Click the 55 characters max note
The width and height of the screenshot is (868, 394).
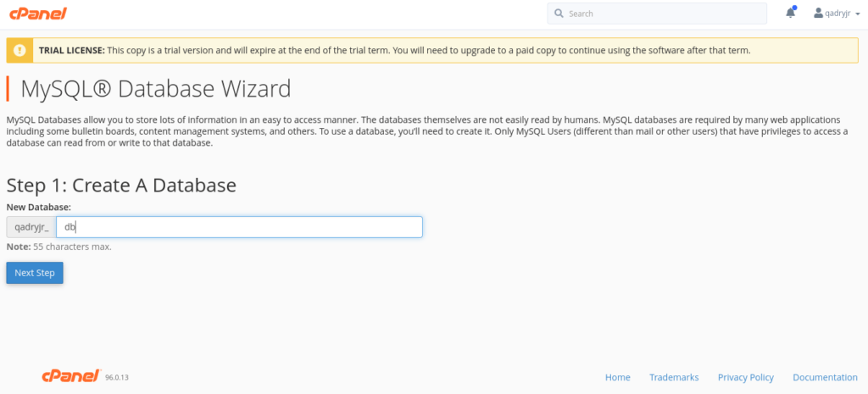click(59, 247)
